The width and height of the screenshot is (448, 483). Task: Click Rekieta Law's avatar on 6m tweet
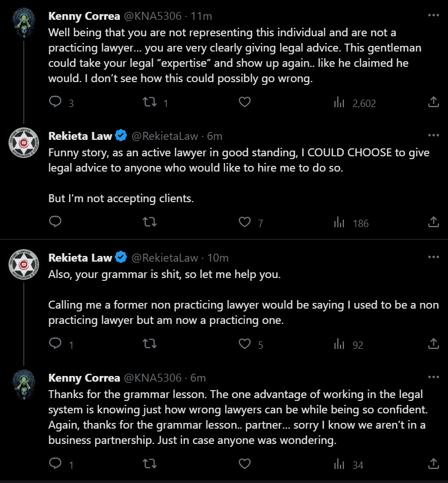pos(24,143)
